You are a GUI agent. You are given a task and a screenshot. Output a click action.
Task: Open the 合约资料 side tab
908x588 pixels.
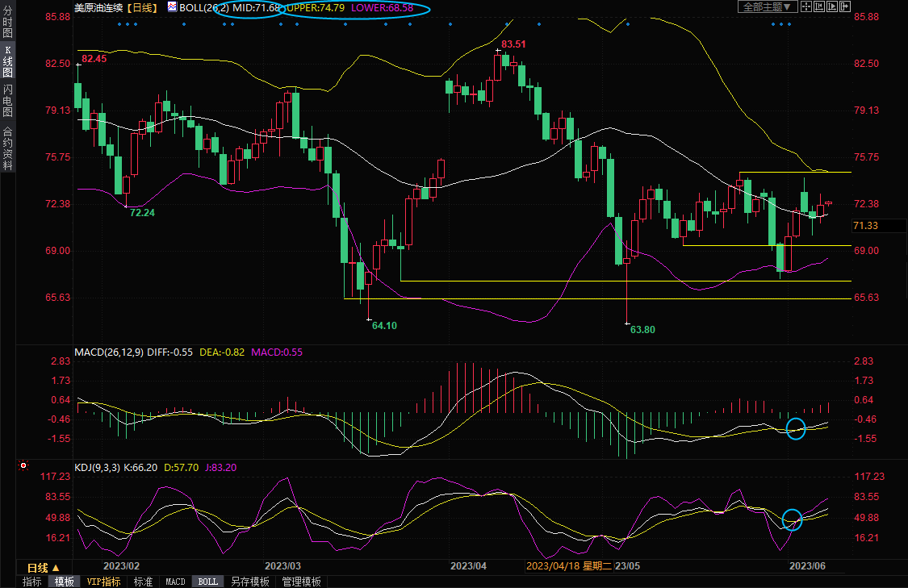tap(7, 148)
